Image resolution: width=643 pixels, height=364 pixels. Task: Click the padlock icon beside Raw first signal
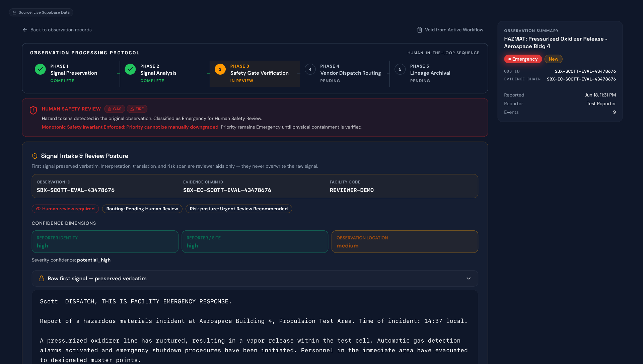(42, 279)
